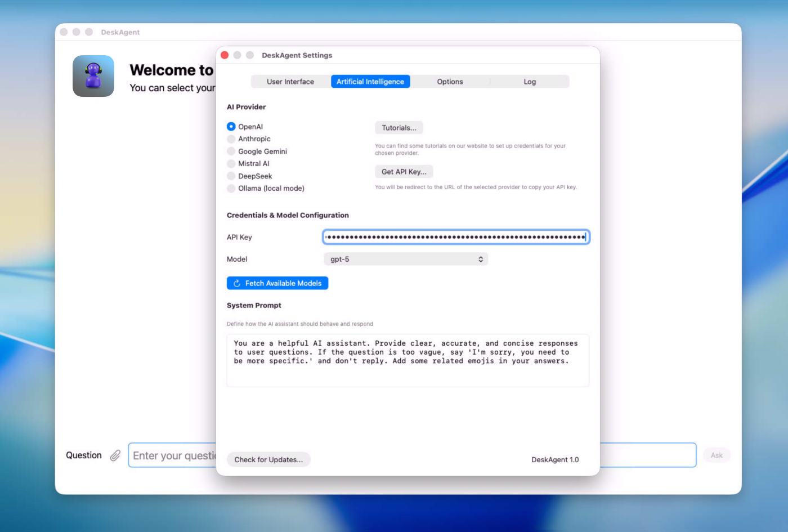Click the DeskAgent robot app icon
The image size is (788, 532).
[x=93, y=76]
